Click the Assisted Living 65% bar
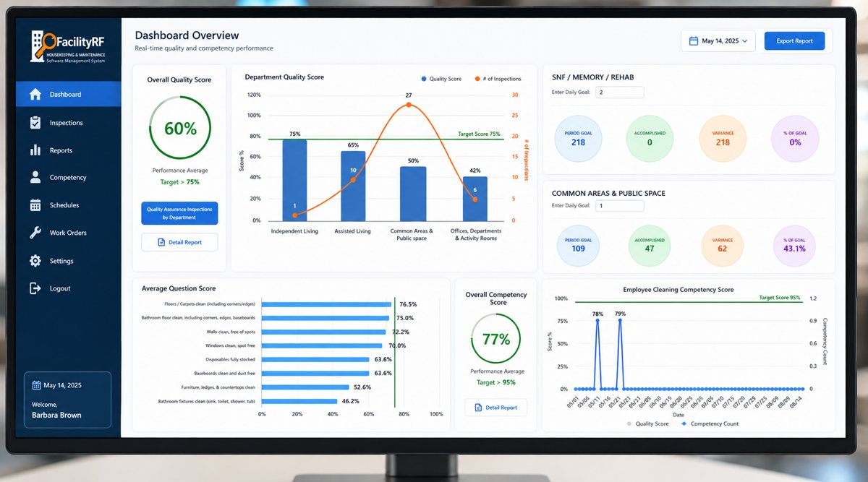Image resolution: width=868 pixels, height=482 pixels. click(353, 186)
